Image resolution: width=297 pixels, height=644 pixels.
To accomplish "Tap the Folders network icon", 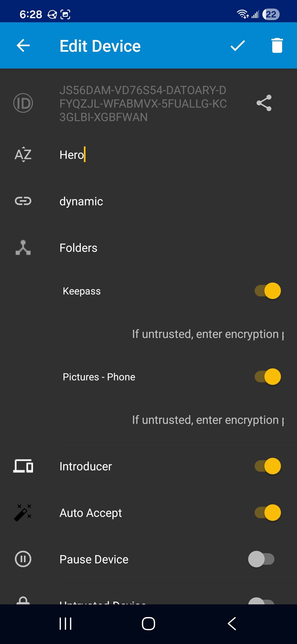I will click(x=23, y=248).
